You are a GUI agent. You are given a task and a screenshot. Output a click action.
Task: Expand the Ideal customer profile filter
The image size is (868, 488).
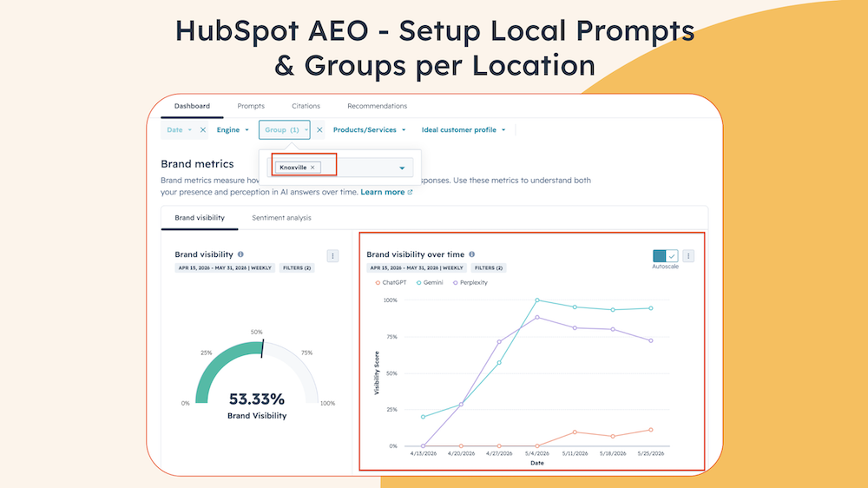click(x=464, y=129)
